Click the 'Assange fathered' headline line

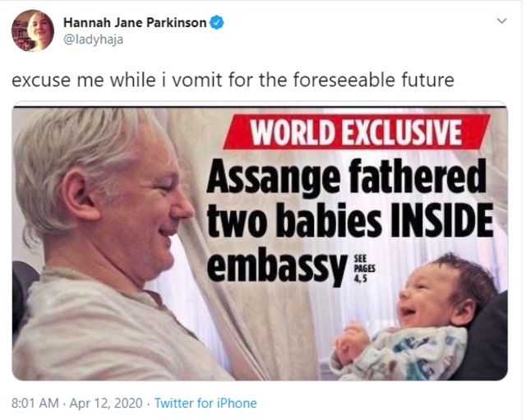point(346,178)
